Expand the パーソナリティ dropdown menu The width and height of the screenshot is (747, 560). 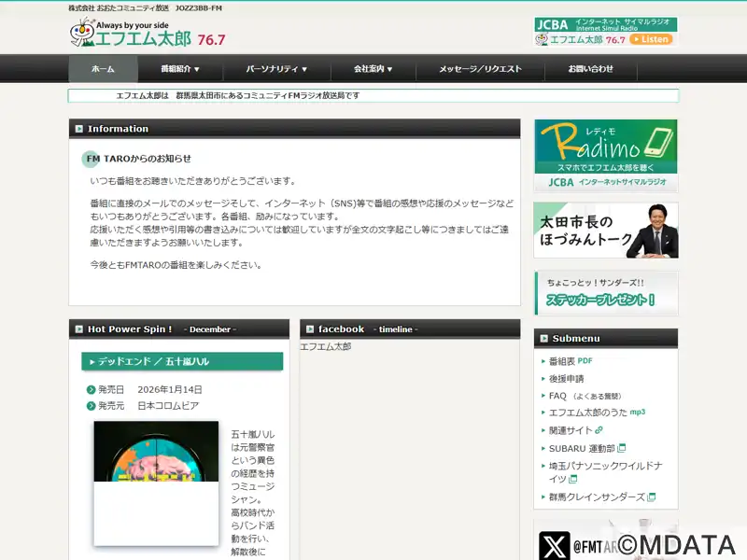tap(276, 68)
